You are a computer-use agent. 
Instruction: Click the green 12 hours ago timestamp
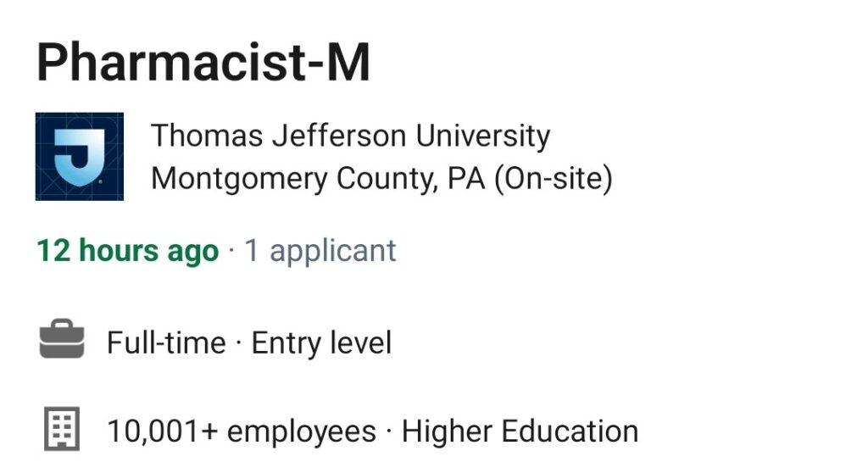click(128, 250)
